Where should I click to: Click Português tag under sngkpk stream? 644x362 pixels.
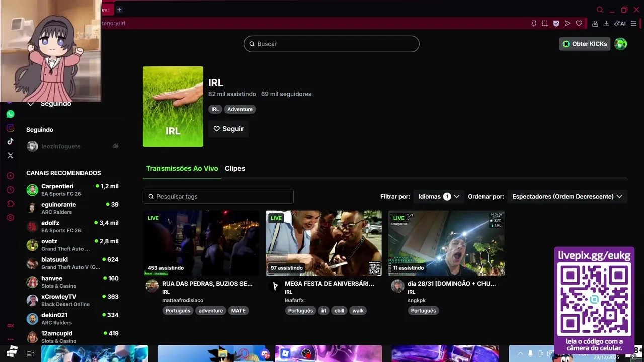[x=423, y=311]
